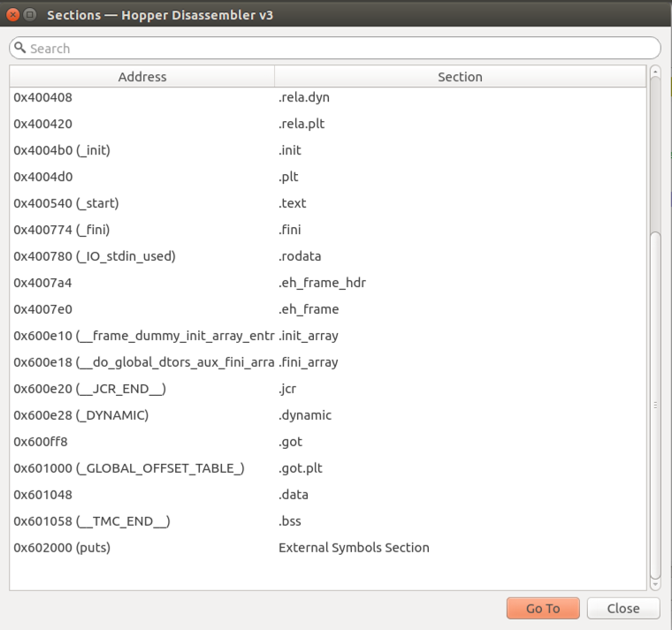Select the .eh_frame section entry
This screenshot has width=672, height=630.
309,309
